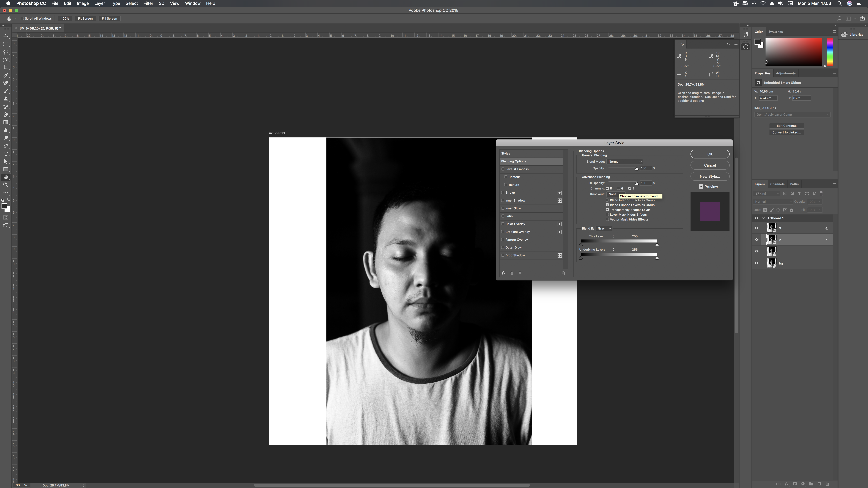This screenshot has width=868, height=488.
Task: Add another Stroke effect with plus icon
Action: point(560,193)
